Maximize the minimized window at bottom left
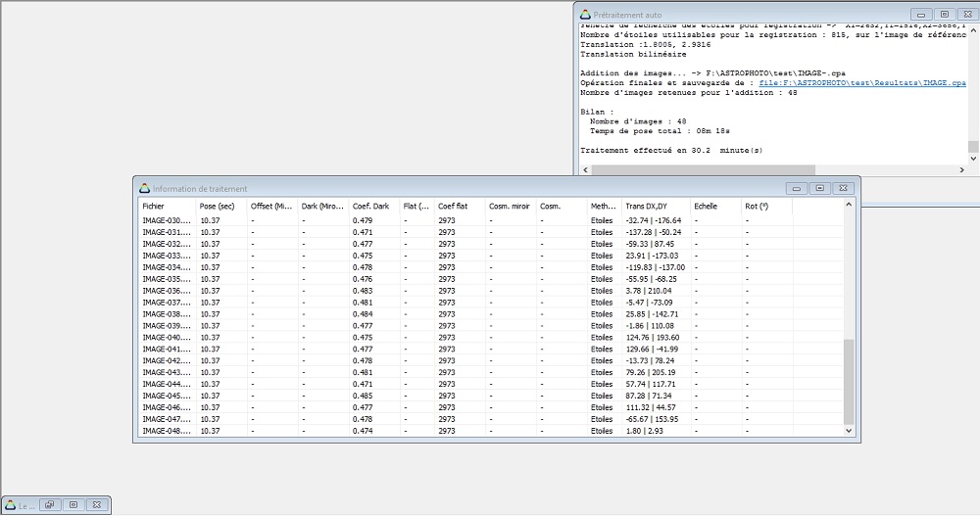980x516 pixels. tap(73, 505)
